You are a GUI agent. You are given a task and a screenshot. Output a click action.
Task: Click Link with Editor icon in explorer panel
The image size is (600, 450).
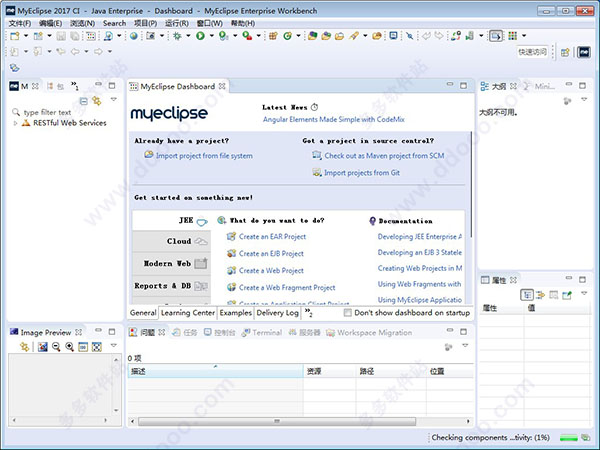(x=97, y=101)
